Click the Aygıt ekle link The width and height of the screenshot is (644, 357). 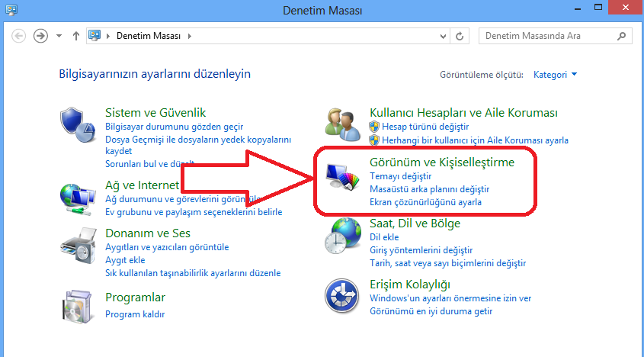pos(125,260)
